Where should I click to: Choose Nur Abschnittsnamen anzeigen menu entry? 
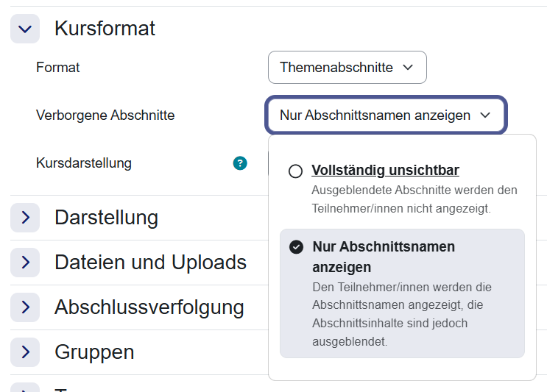[384, 256]
